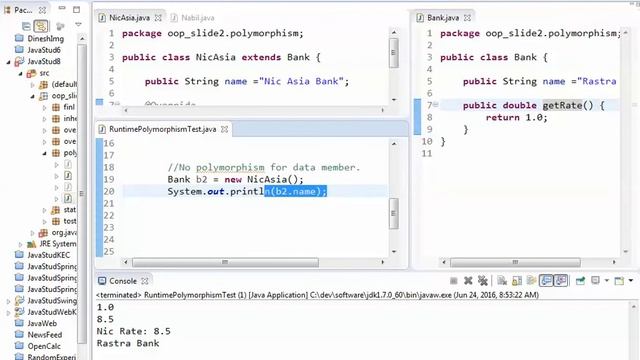Click the Package Explorer scroll-up arrow
This screenshot has height=360, width=640.
pos(82,38)
